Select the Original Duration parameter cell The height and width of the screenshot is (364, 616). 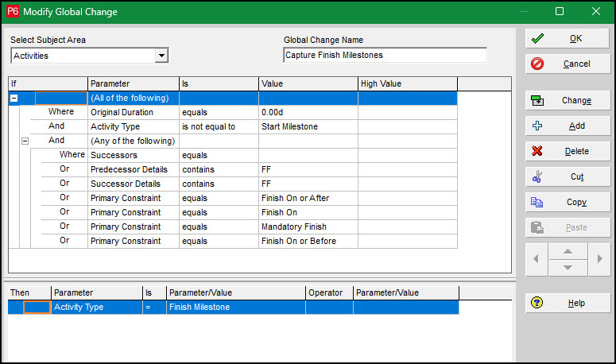point(134,112)
